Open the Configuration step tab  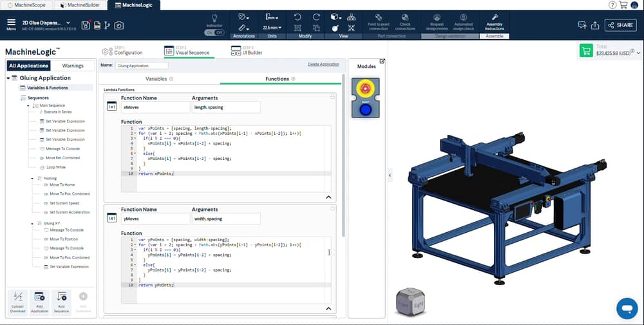[x=122, y=51]
